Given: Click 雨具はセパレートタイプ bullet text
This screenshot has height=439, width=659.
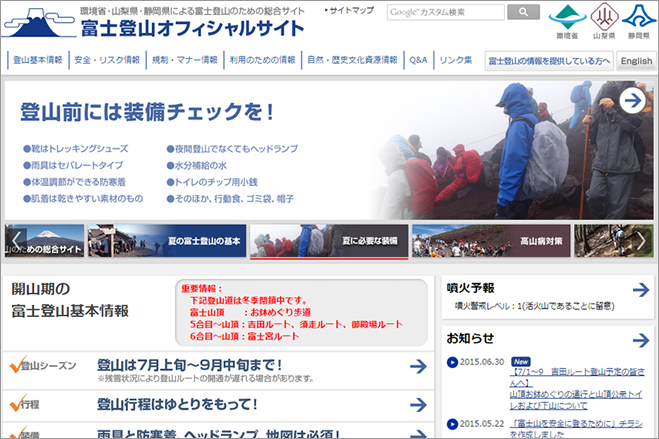Looking at the screenshot, I should point(74,166).
